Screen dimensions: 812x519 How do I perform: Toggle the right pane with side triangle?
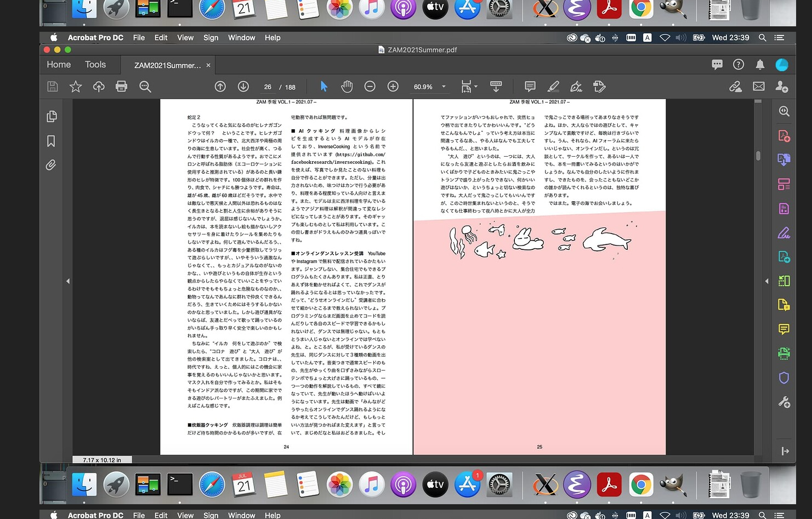click(x=766, y=281)
